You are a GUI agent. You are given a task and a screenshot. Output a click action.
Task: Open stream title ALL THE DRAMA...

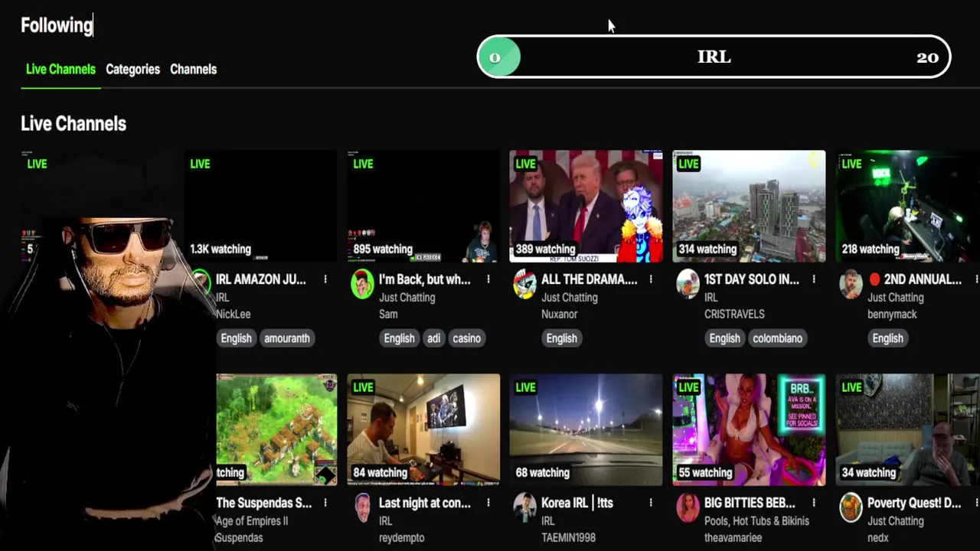click(x=589, y=279)
